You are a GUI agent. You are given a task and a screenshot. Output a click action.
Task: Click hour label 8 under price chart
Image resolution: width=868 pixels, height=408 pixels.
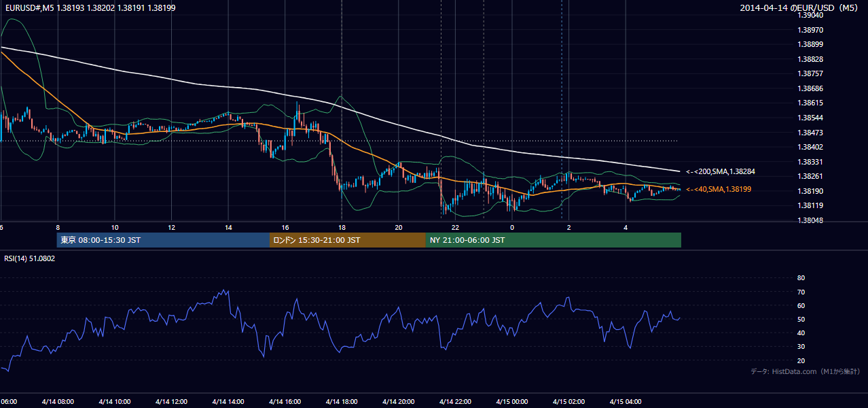tap(58, 227)
